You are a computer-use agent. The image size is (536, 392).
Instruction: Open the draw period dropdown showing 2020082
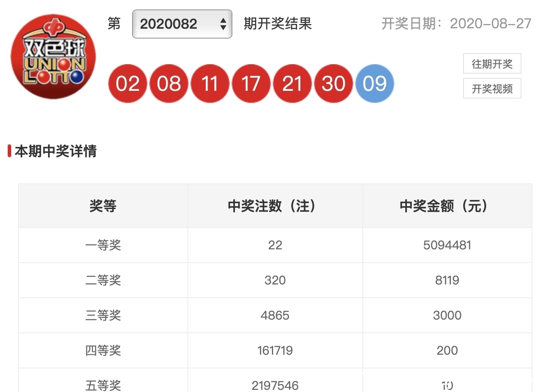[x=182, y=24]
